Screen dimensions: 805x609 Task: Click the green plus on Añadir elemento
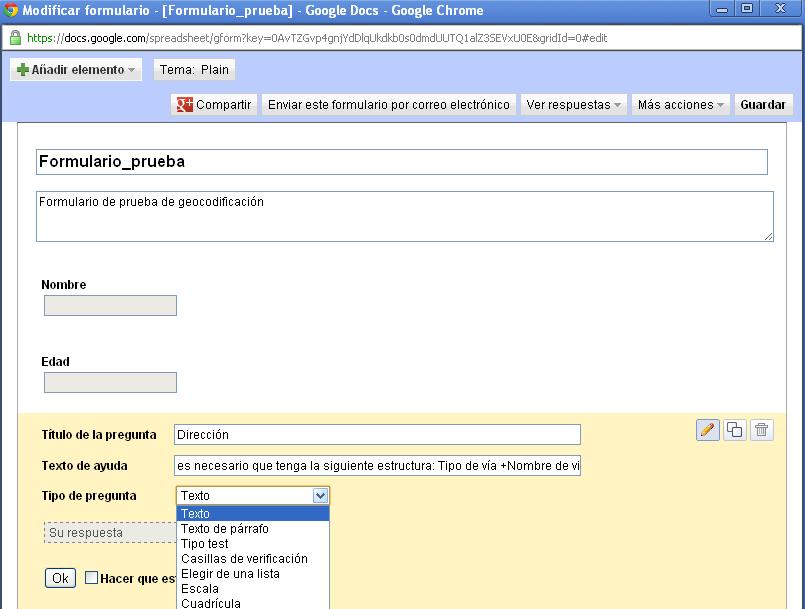22,70
